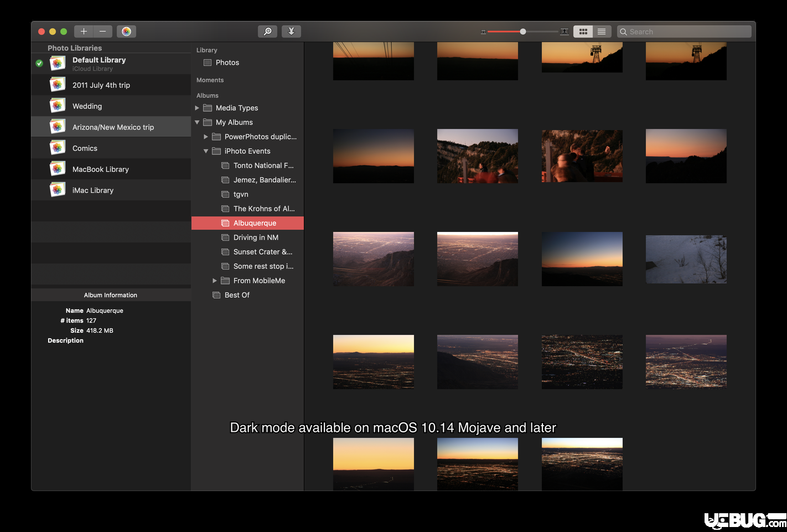Select the From MobileMe folder row
This screenshot has height=532, width=787.
coord(247,281)
